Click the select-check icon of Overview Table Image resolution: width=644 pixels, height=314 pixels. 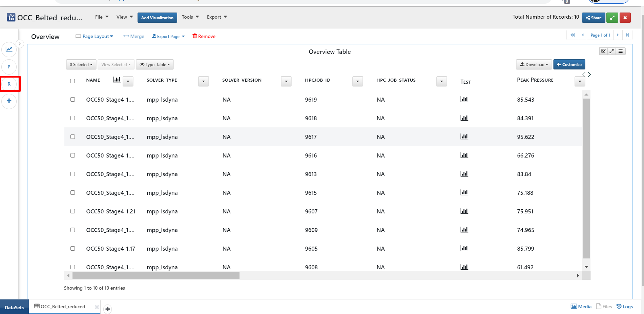point(603,51)
